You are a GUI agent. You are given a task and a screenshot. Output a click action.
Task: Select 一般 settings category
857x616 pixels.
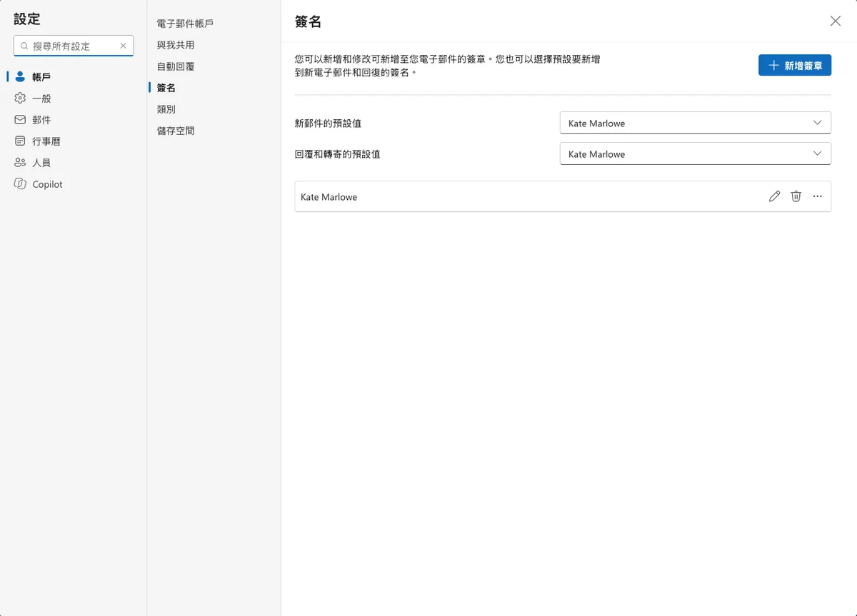pyautogui.click(x=41, y=99)
